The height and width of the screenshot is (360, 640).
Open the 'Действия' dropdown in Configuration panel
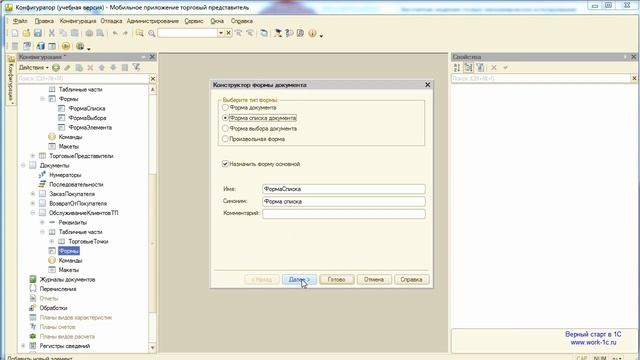click(34, 67)
